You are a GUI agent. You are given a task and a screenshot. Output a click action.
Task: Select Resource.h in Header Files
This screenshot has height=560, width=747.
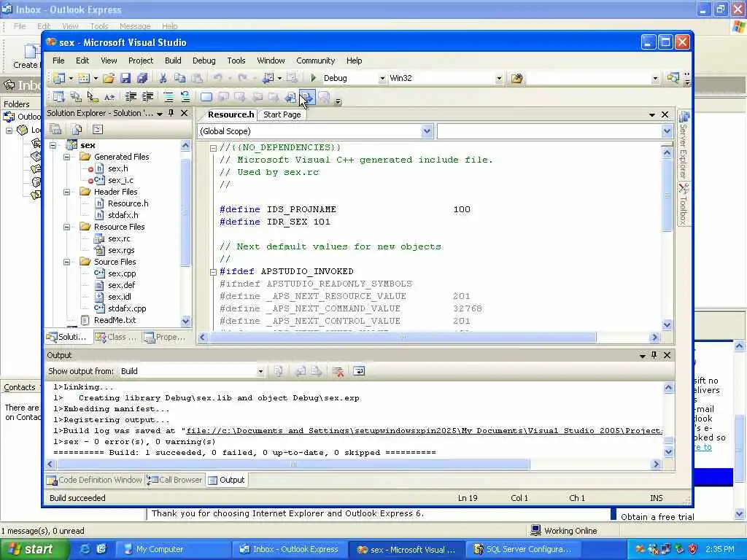(128, 203)
